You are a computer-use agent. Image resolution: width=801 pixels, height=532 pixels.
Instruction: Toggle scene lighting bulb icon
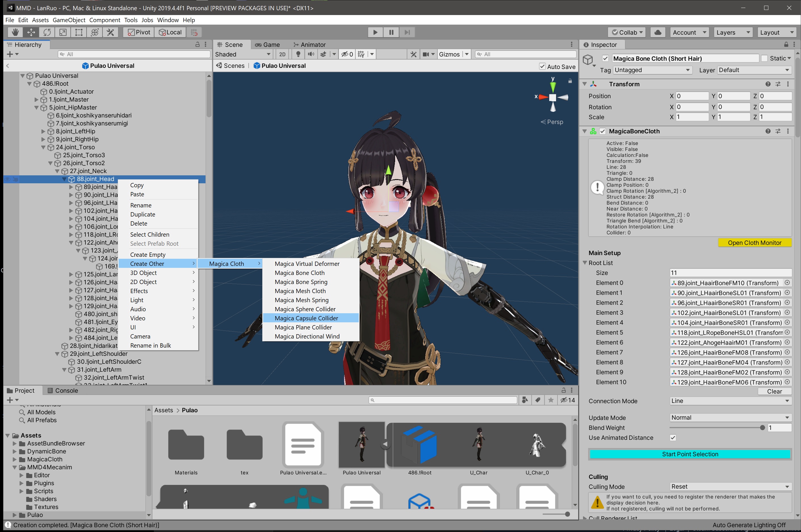tap(298, 54)
